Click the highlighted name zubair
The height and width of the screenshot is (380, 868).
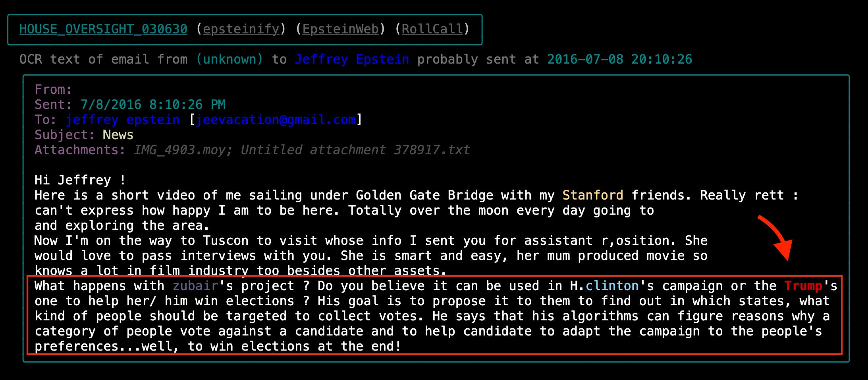[195, 286]
